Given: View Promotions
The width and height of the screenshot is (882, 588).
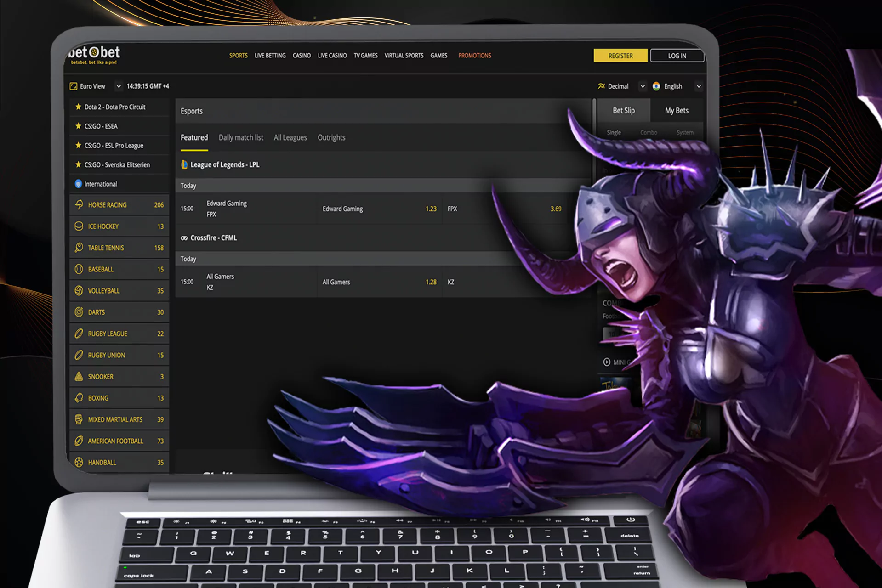Looking at the screenshot, I should [x=475, y=56].
